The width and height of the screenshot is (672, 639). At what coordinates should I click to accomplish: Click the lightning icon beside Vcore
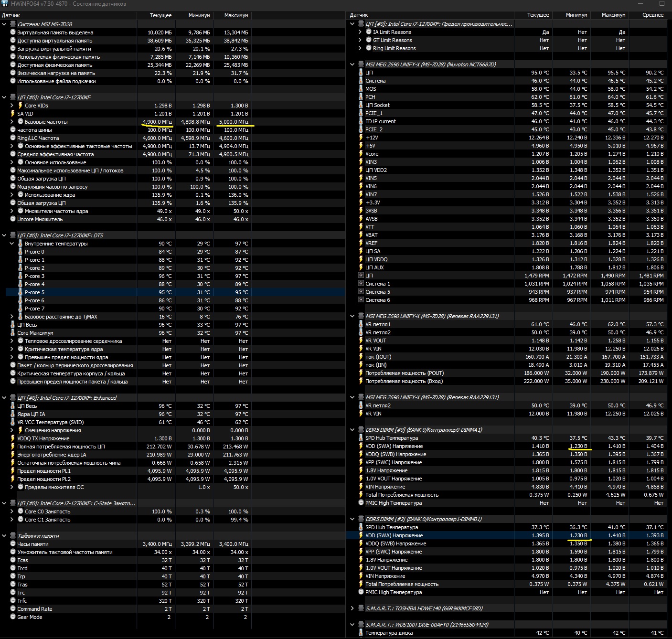[x=361, y=154]
